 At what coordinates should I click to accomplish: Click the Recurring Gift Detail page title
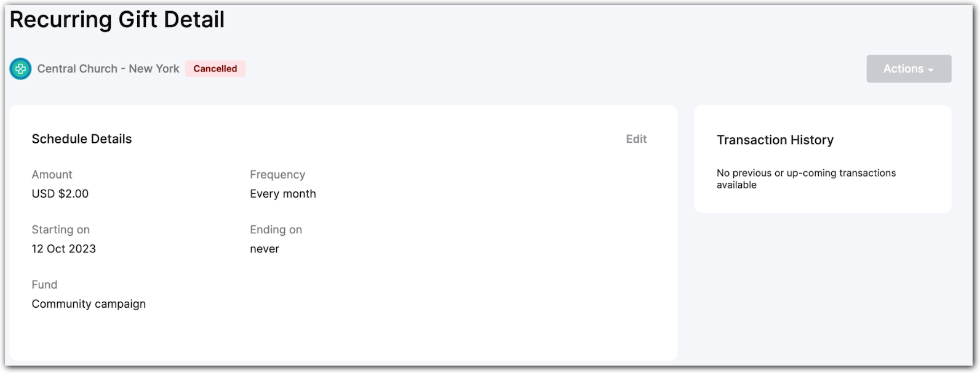tap(118, 20)
